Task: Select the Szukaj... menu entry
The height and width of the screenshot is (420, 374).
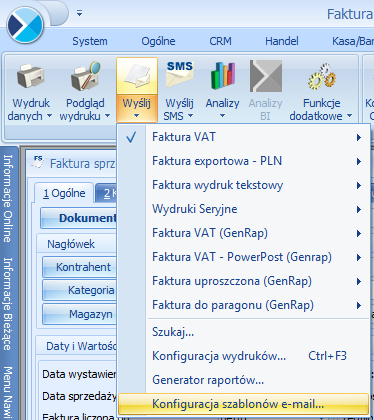Action: [243, 332]
